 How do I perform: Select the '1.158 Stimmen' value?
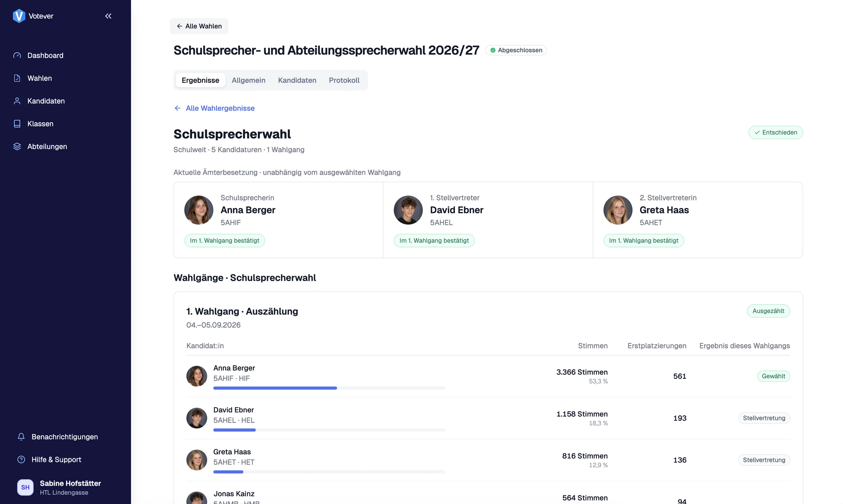point(582,414)
